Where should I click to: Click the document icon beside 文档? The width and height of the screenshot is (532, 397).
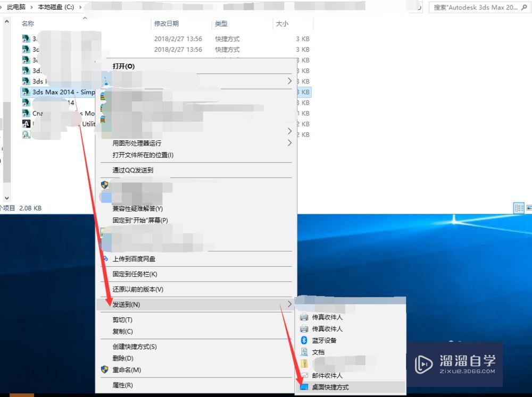(x=304, y=352)
